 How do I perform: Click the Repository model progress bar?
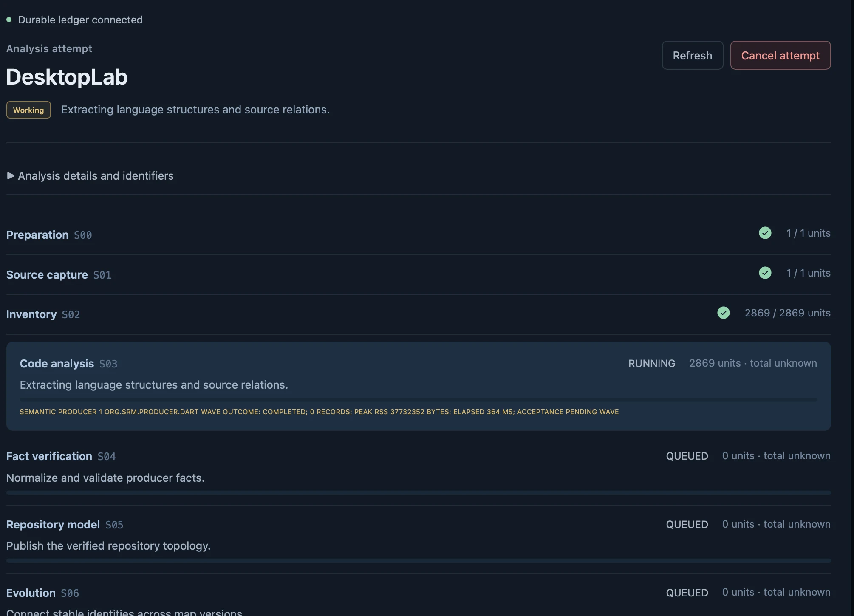(x=418, y=561)
